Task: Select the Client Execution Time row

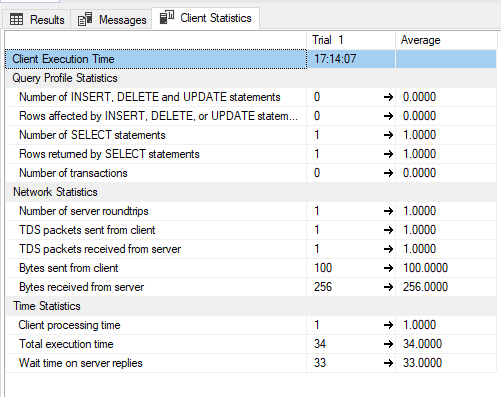Action: (x=251, y=59)
